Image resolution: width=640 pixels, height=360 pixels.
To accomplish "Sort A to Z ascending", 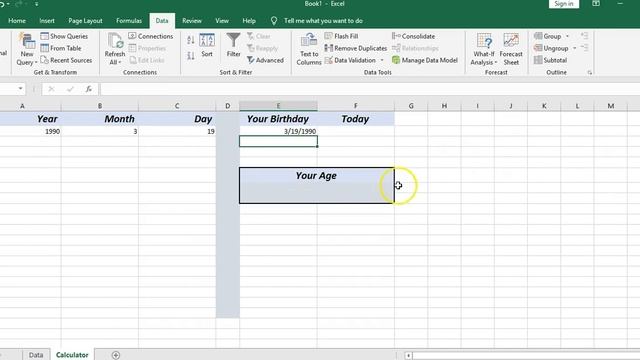I will tap(191, 40).
